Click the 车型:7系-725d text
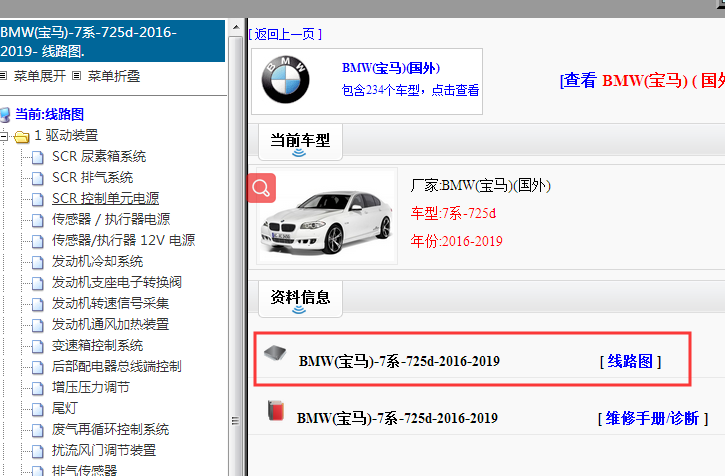 tap(453, 213)
